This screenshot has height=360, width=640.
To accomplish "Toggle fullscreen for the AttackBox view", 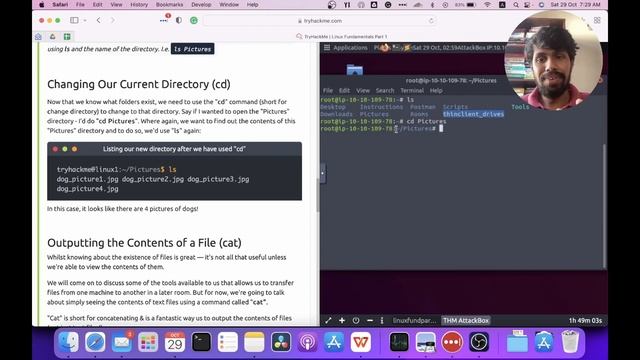I will point(328,320).
